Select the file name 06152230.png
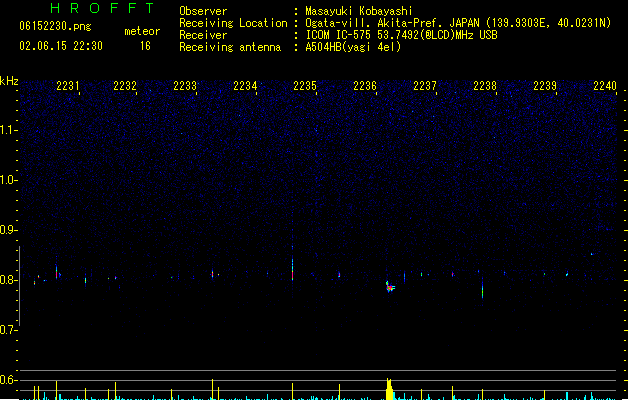This screenshot has height=400, width=629. (x=55, y=26)
